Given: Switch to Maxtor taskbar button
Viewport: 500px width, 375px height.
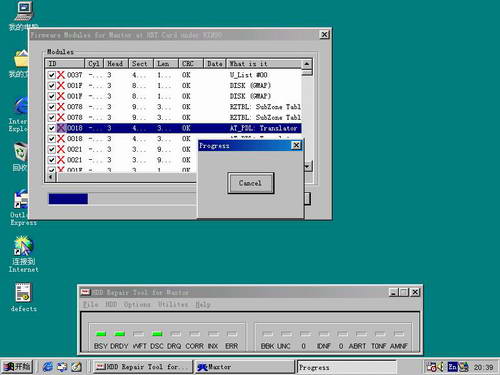Looking at the screenshot, I should (x=244, y=367).
